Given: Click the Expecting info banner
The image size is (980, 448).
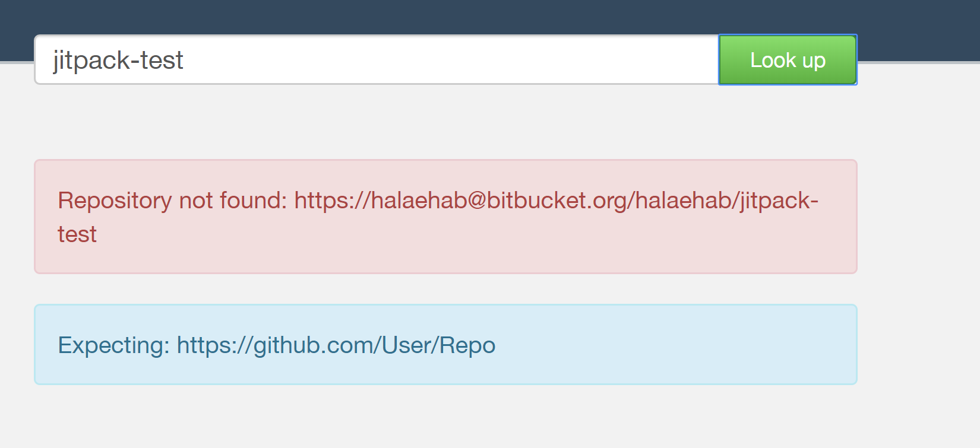Looking at the screenshot, I should 445,344.
